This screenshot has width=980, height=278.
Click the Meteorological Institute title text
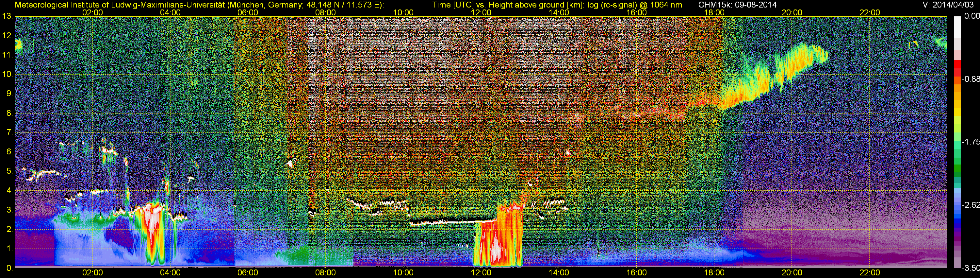pyautogui.click(x=199, y=5)
